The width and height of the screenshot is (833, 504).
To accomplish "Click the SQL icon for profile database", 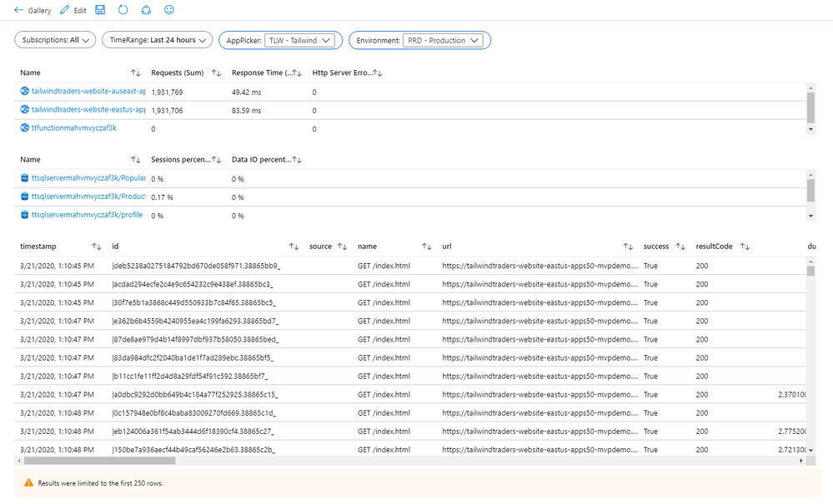I will click(24, 215).
